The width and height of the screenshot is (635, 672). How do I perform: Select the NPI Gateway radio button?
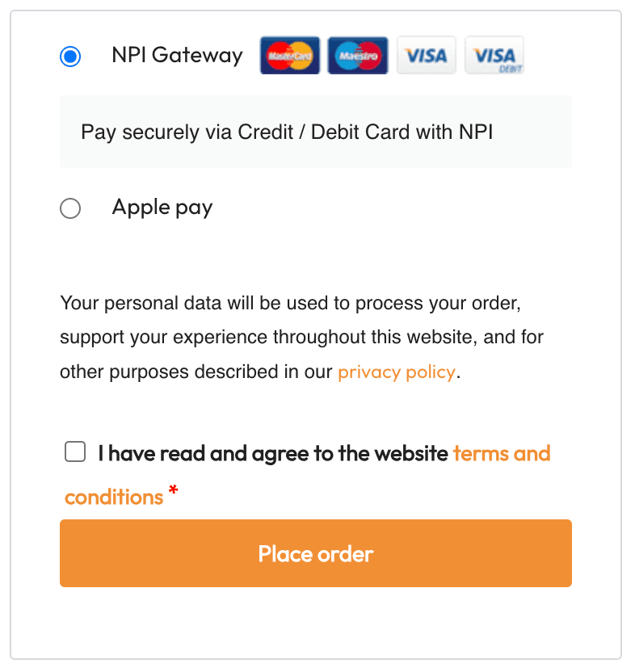[70, 57]
